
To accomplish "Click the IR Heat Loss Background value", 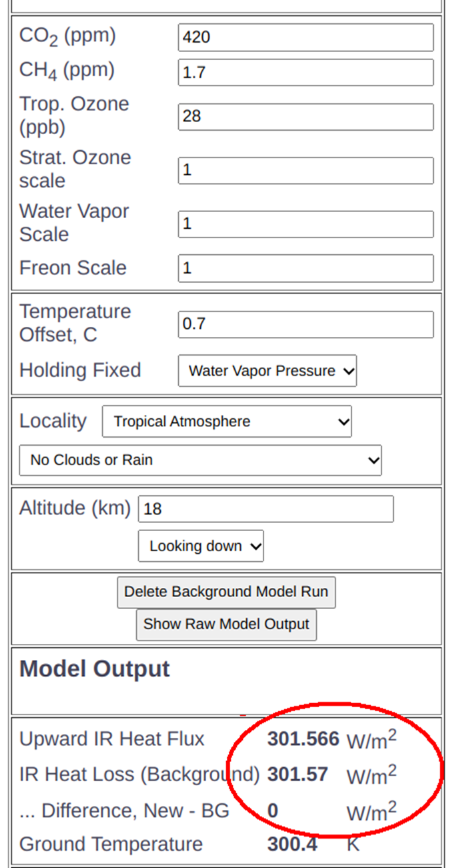I will 298,775.
